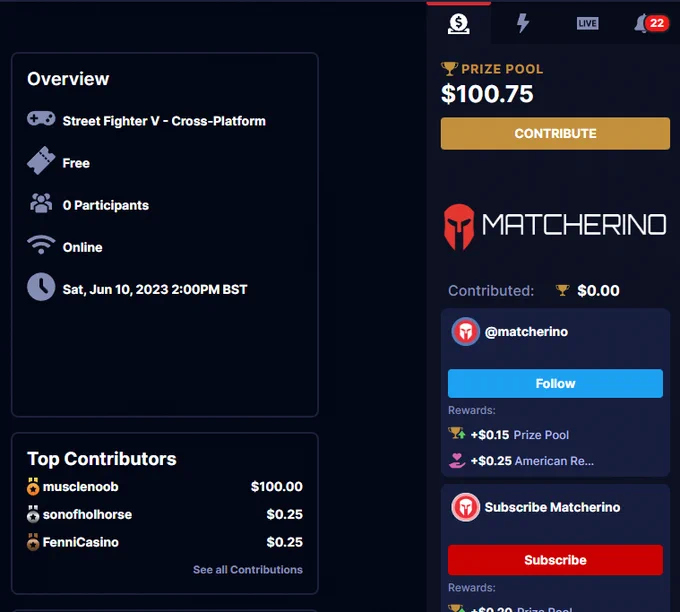Open notifications bell showing 22
This screenshot has width=680, height=612.
(650, 23)
